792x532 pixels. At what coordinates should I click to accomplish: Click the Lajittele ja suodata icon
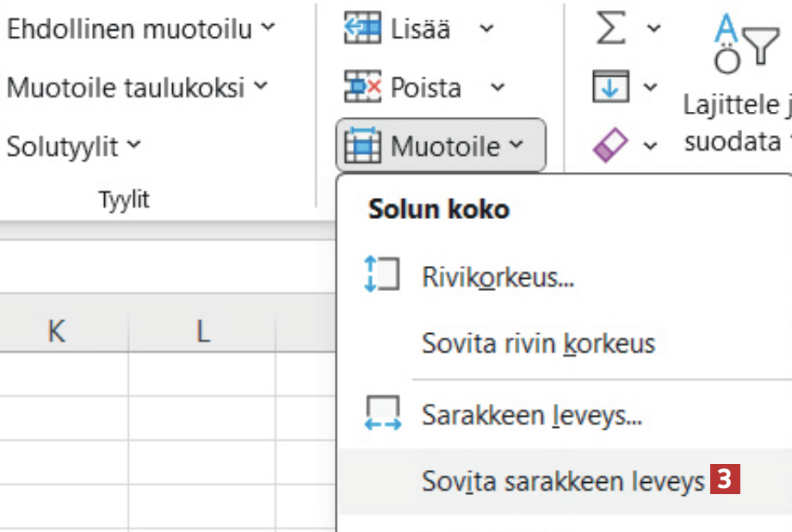pyautogui.click(x=746, y=48)
